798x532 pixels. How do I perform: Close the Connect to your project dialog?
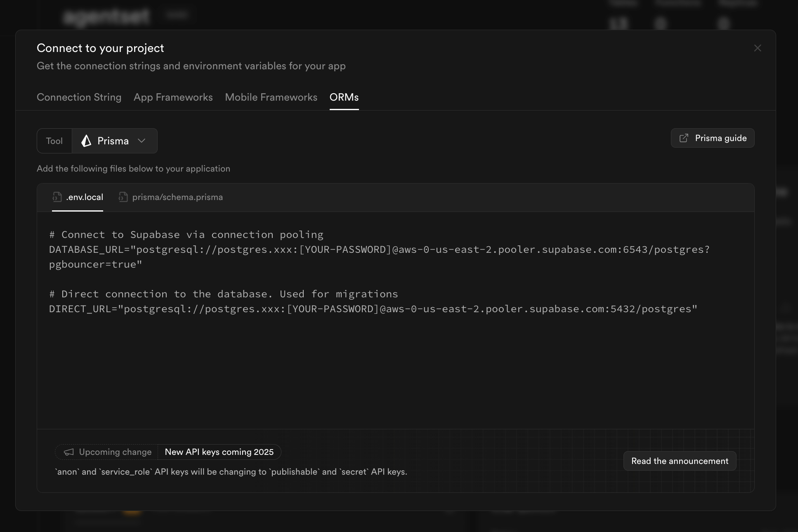point(758,48)
